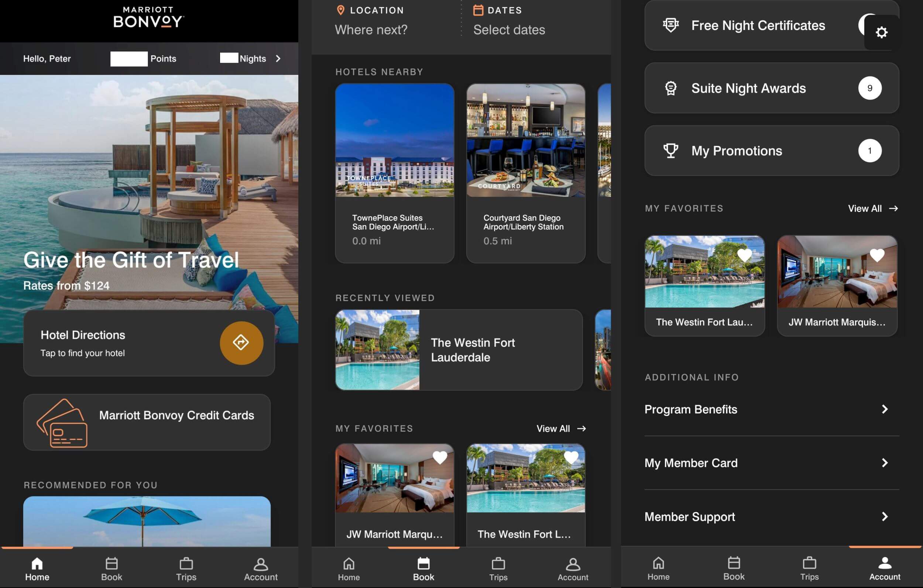Tap the orange hotel directions compass icon
Screen dimensions: 923x588
pos(241,343)
